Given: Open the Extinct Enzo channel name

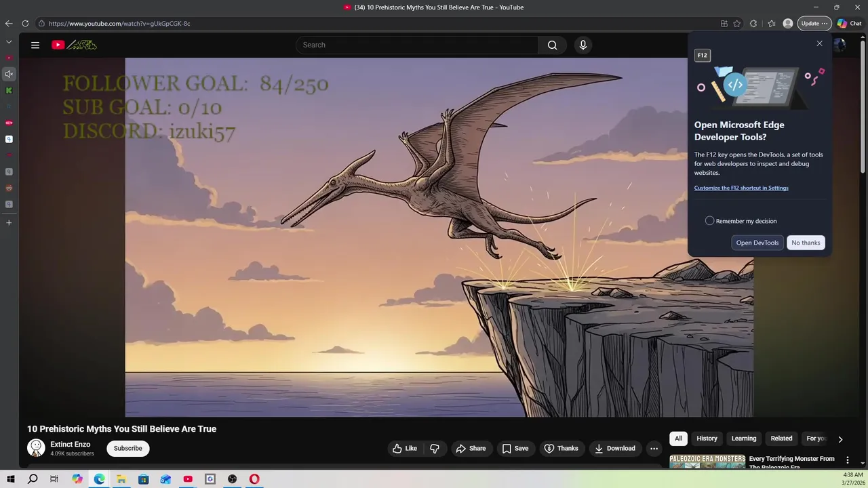Looking at the screenshot, I should click(x=70, y=445).
